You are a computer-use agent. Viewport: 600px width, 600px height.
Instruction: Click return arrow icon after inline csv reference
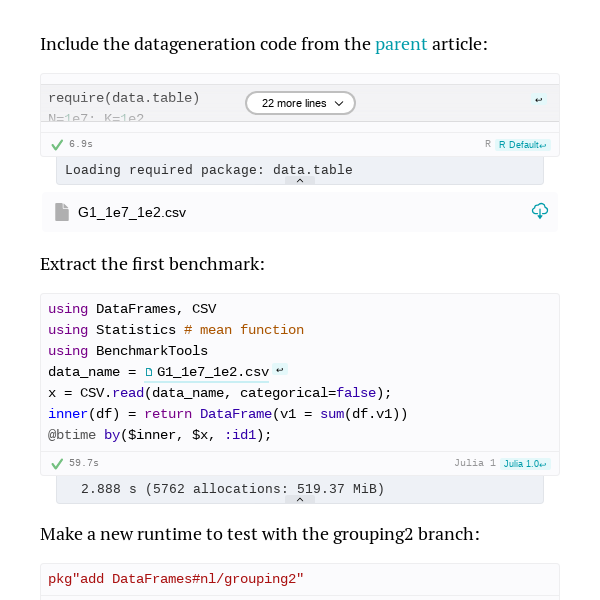280,370
